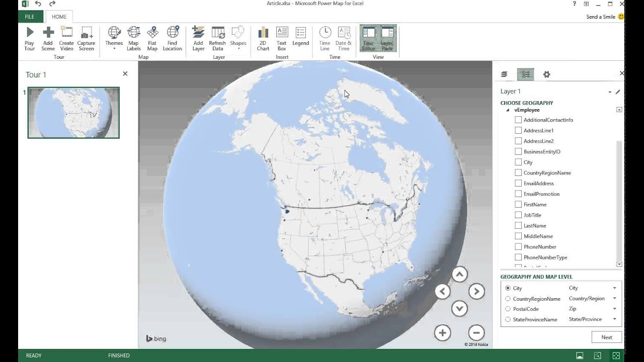Open the FILE menu
This screenshot has width=644, height=362.
pos(29,17)
